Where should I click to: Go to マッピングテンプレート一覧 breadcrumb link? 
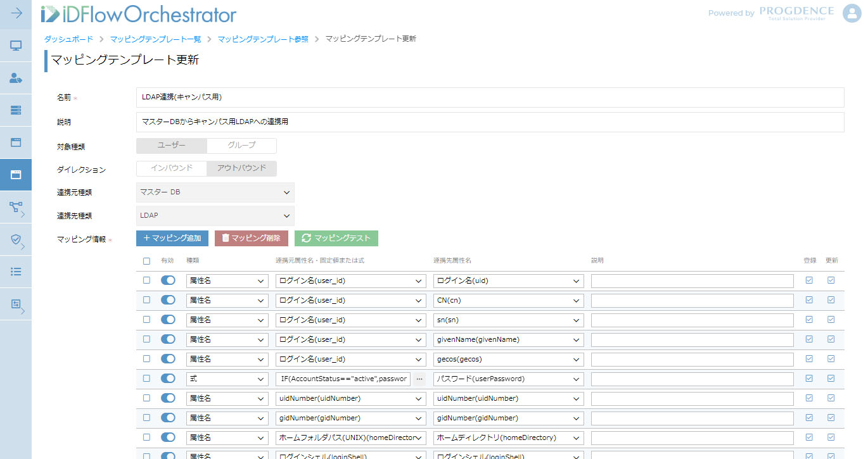tap(155, 39)
